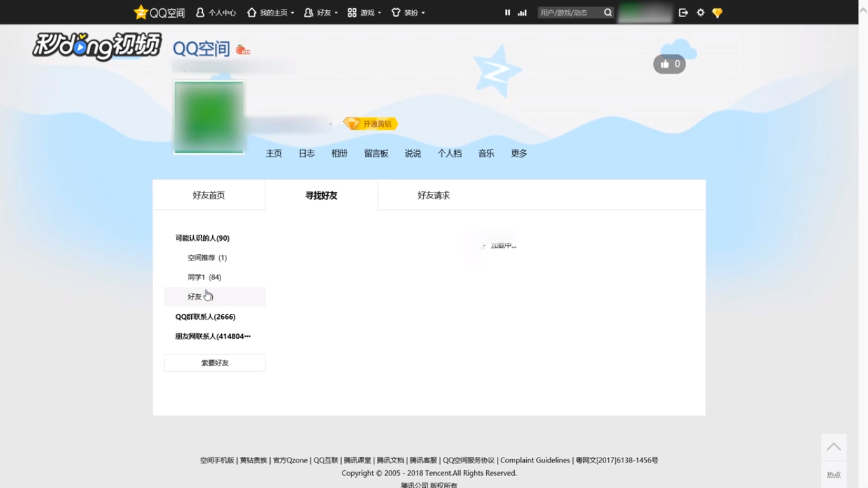The height and width of the screenshot is (488, 868).
Task: Open the 腾讯文档 footer link
Action: pyautogui.click(x=391, y=460)
